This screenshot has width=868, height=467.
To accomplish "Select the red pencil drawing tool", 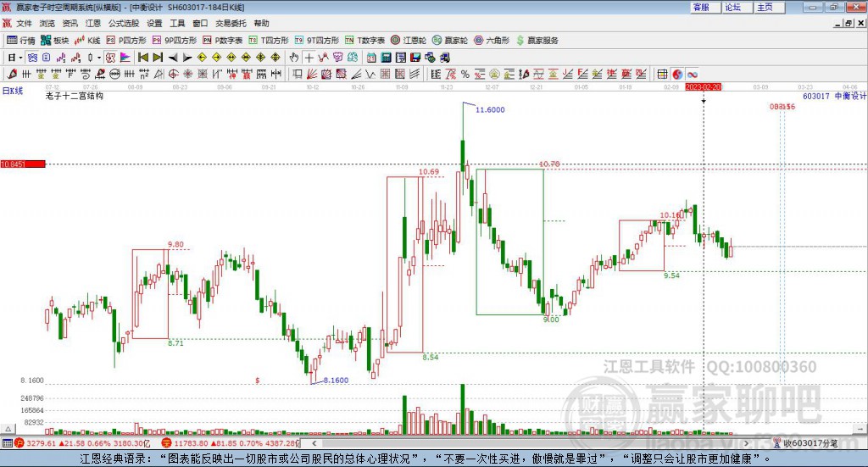I will pyautogui.click(x=12, y=74).
